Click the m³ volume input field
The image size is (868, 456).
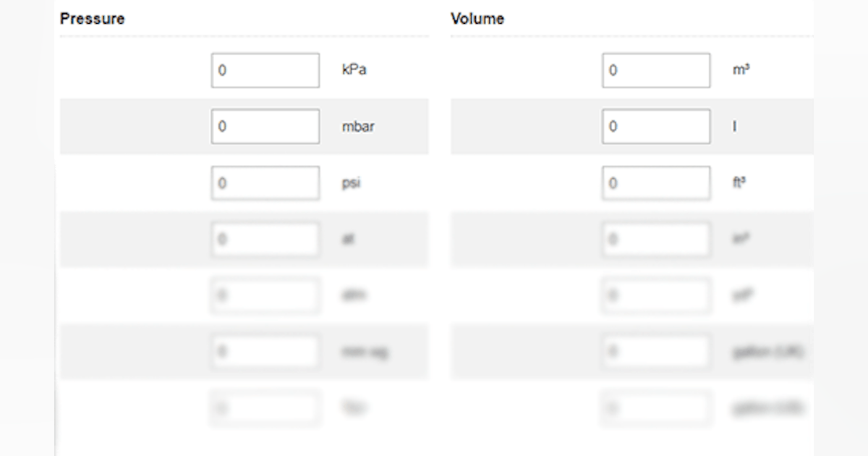tap(655, 70)
